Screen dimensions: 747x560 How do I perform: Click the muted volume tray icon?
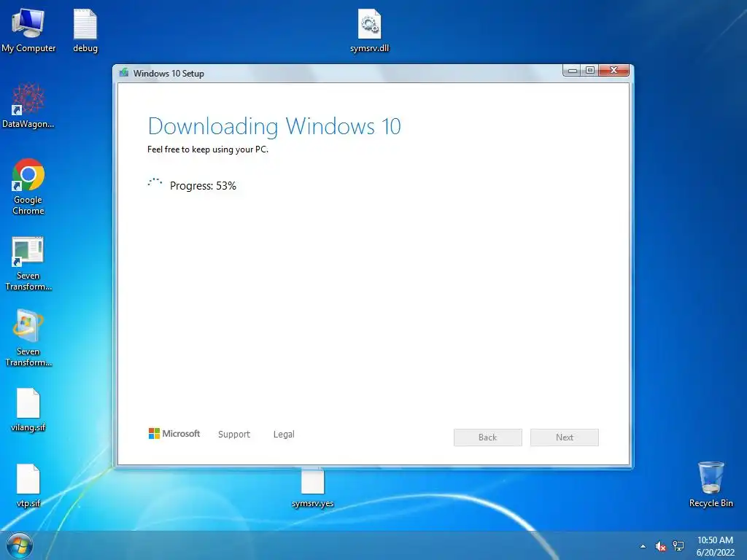pos(660,546)
